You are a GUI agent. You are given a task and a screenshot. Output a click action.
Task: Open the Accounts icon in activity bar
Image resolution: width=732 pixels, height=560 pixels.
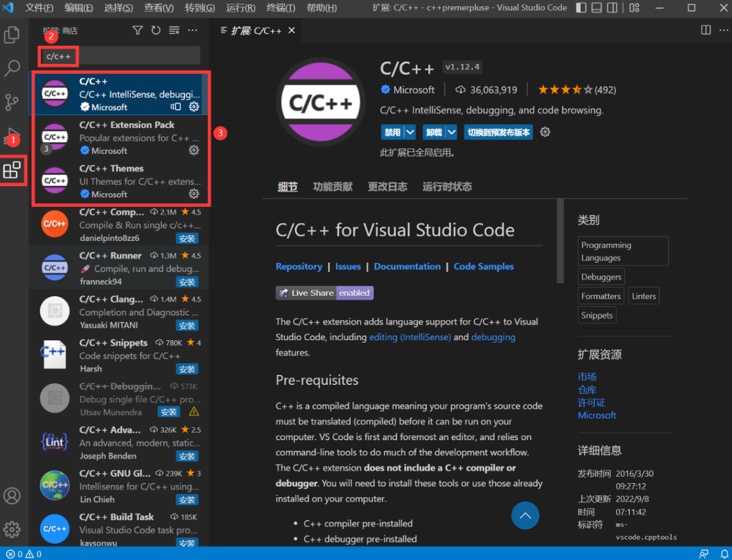[x=12, y=496]
